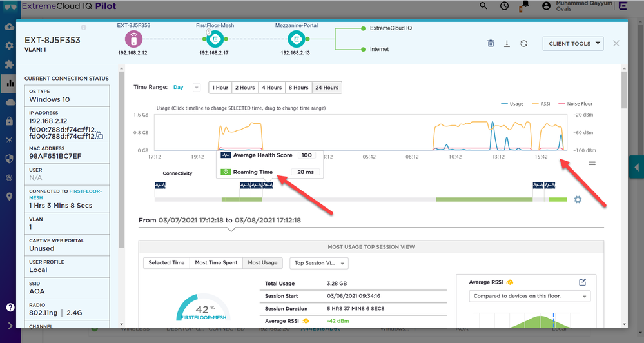Toggle the Usage series in the legend
The image size is (644, 343).
click(x=512, y=104)
